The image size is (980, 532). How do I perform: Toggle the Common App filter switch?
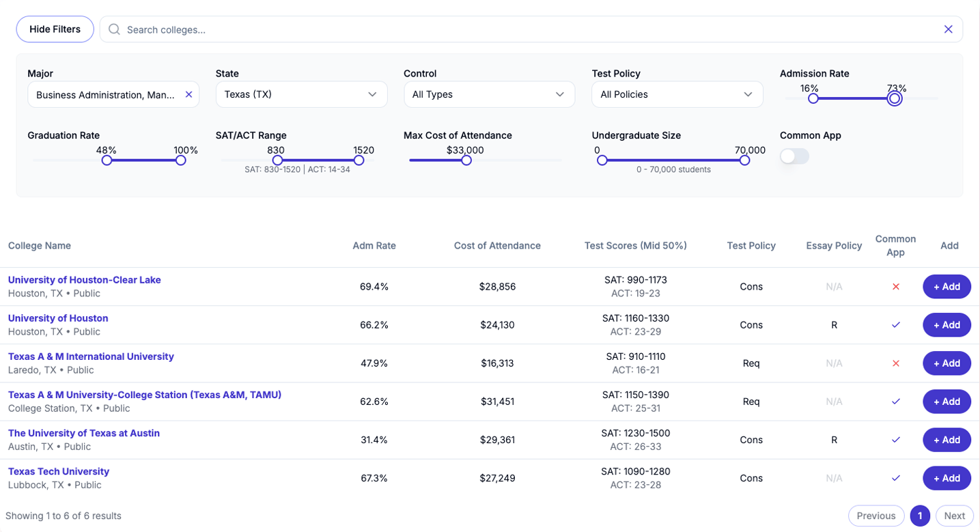(x=794, y=156)
